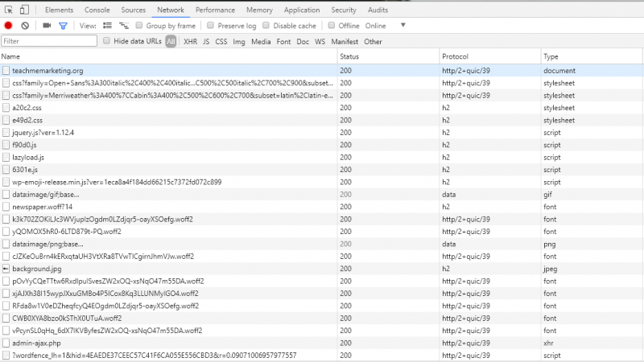Click into the Filter text field

click(50, 41)
